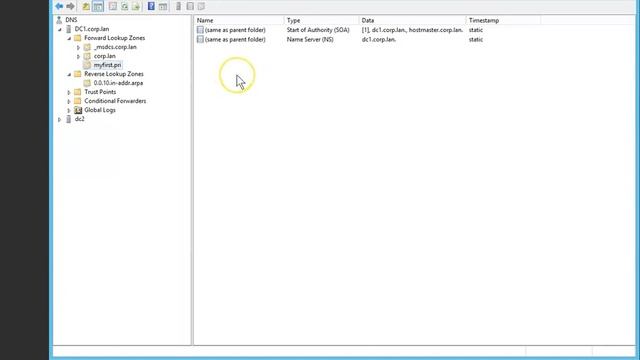The image size is (640, 360).
Task: Click the DC1.corp.lan server icon
Action: [69, 29]
